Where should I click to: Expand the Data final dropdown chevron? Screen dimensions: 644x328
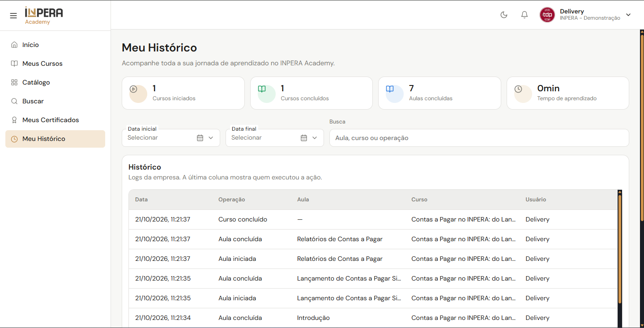coord(315,138)
